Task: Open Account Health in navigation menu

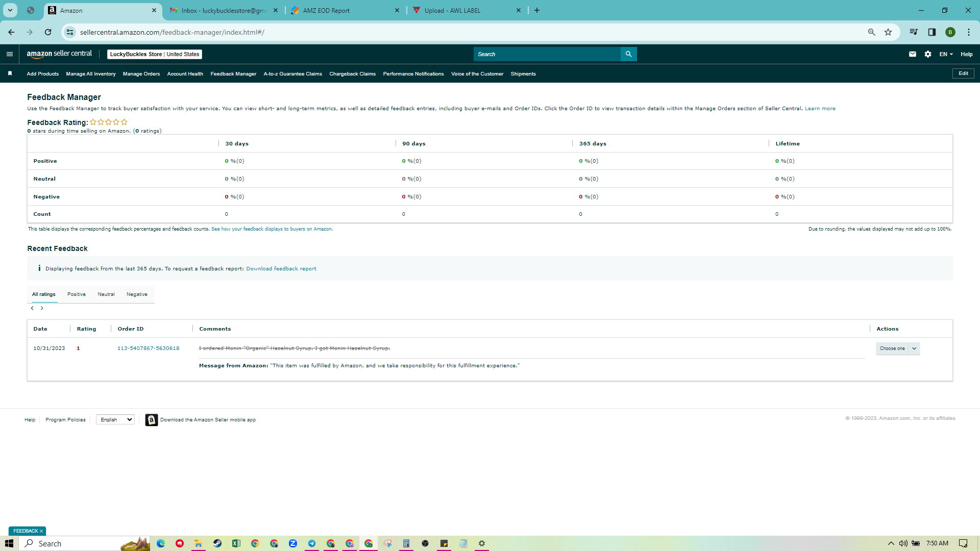Action: click(185, 74)
